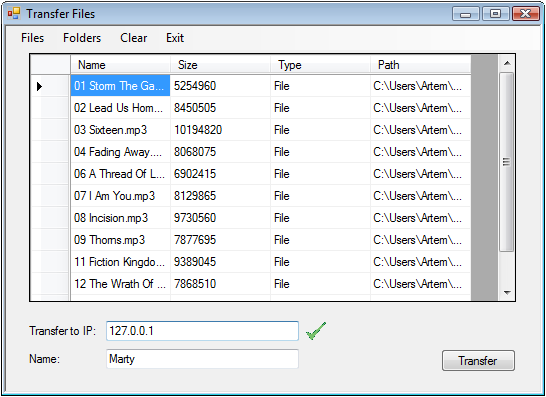Choose Exit from the menu bar
This screenshot has width=546, height=397.
pyautogui.click(x=175, y=38)
